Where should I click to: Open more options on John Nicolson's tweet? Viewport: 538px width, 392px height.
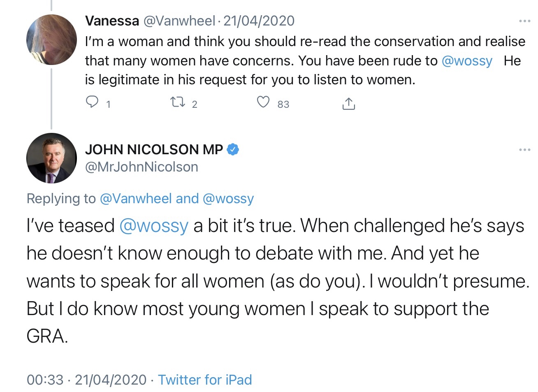click(x=524, y=150)
